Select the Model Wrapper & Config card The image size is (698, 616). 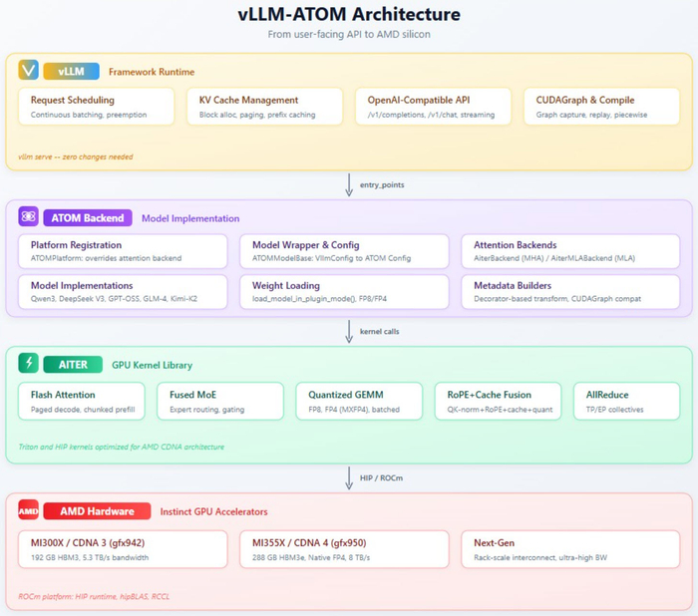coord(345,251)
